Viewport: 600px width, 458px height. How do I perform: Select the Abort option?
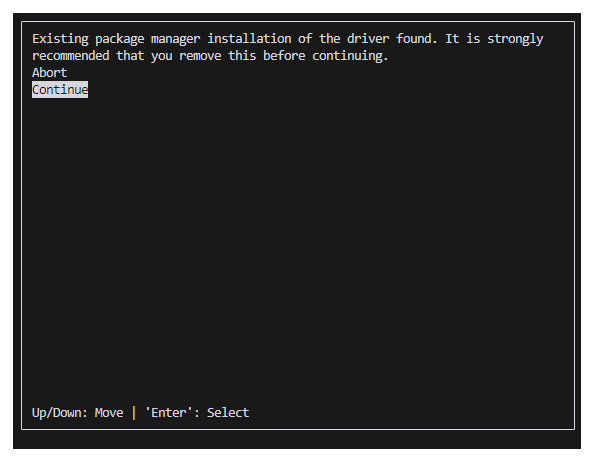tap(50, 73)
